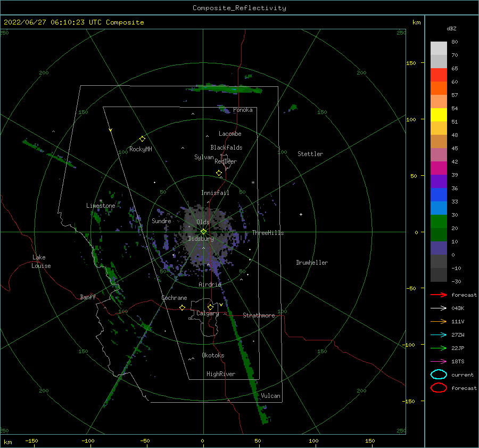Click the asterisk marker above Limestone
Image resolution: width=479 pixels, height=448 pixels.
[x=101, y=201]
